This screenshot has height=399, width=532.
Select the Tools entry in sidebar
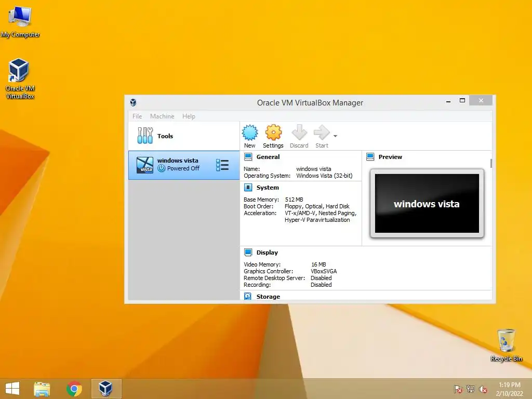coord(184,136)
